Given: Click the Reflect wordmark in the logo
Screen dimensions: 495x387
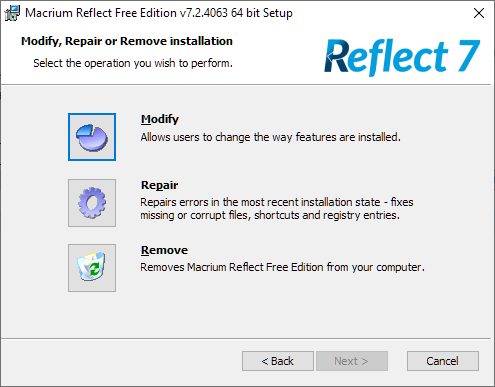Looking at the screenshot, I should pyautogui.click(x=386, y=57).
